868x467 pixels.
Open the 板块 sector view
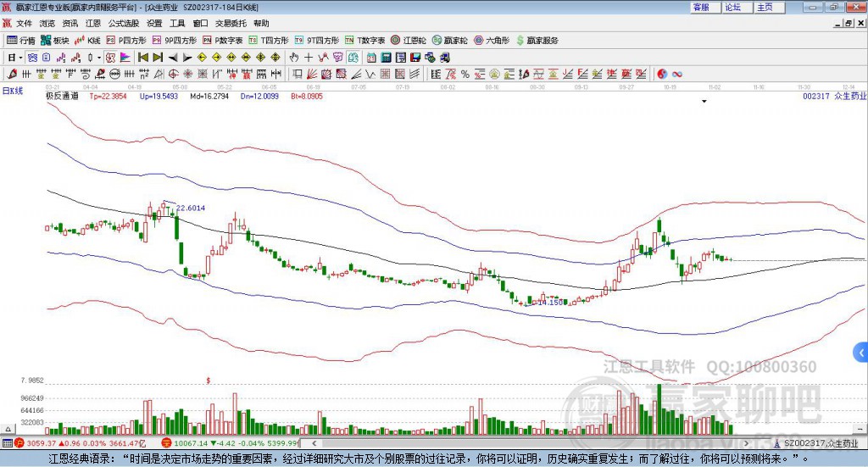click(55, 41)
